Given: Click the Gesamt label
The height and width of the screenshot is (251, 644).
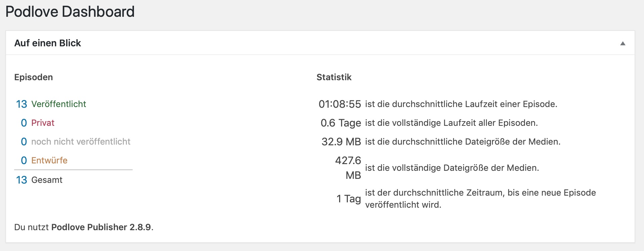Looking at the screenshot, I should (x=47, y=180).
